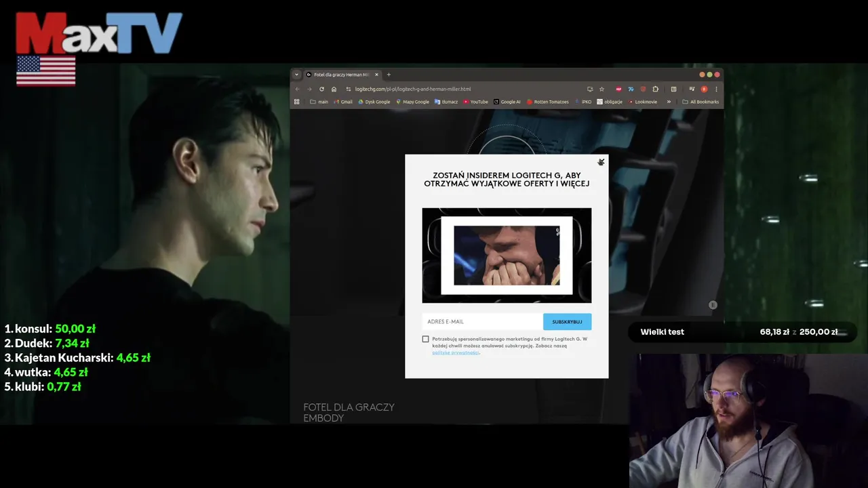This screenshot has width=868, height=488.
Task: Open the apps grid in bookmarks bar
Action: coord(296,102)
